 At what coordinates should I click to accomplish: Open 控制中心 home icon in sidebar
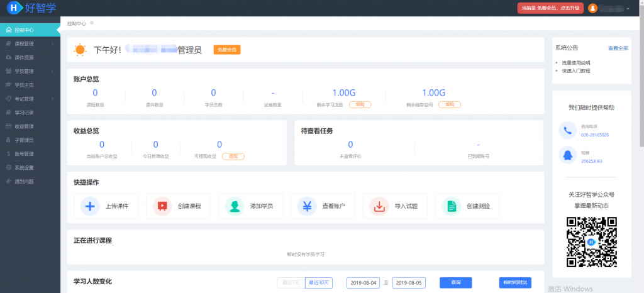(x=9, y=30)
